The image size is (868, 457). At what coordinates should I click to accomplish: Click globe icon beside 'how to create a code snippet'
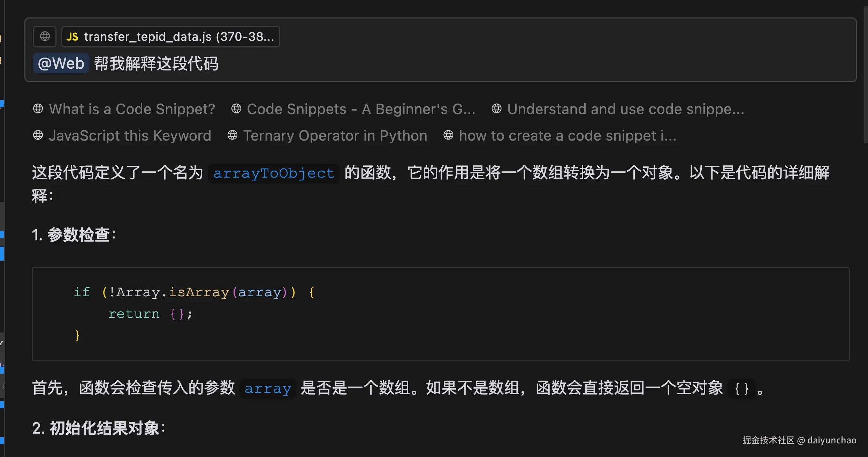[448, 135]
